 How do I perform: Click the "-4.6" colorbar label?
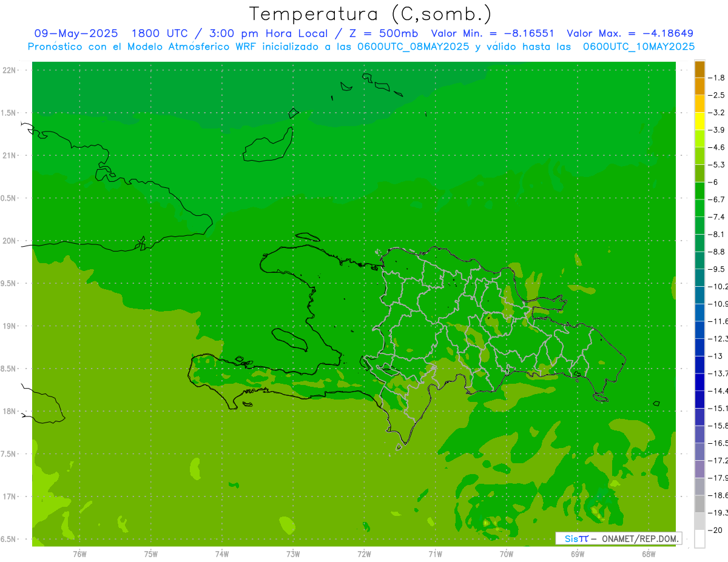716,147
